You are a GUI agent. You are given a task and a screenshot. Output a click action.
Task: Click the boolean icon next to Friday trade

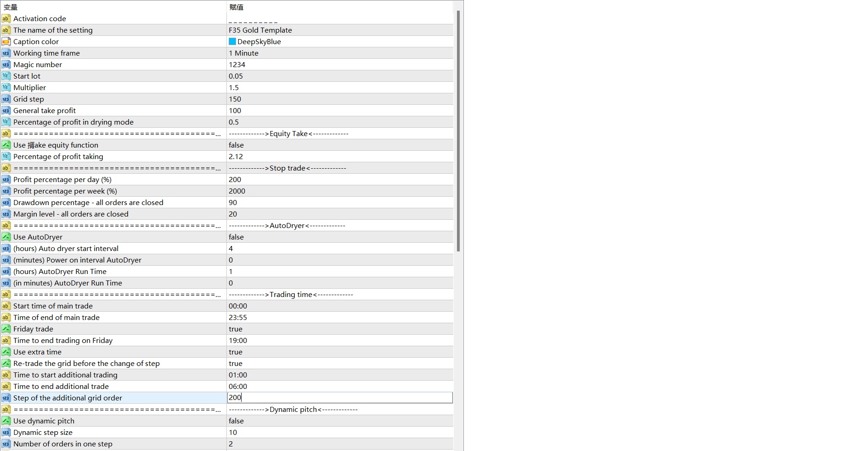click(x=6, y=329)
